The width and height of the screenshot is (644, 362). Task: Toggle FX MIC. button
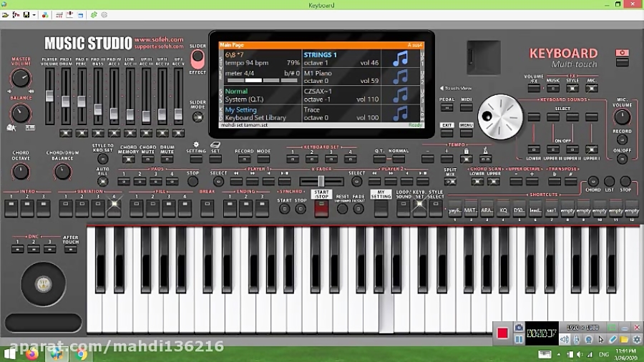[592, 88]
